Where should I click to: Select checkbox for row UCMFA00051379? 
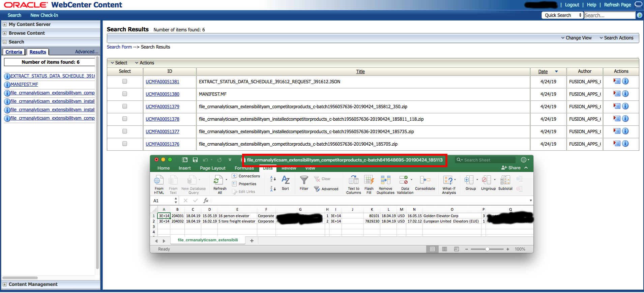pos(125,106)
